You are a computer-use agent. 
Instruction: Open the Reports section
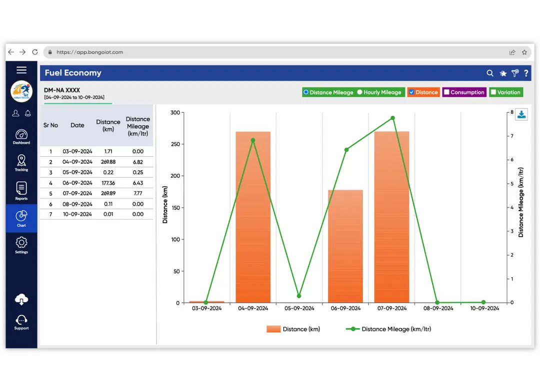(x=21, y=191)
